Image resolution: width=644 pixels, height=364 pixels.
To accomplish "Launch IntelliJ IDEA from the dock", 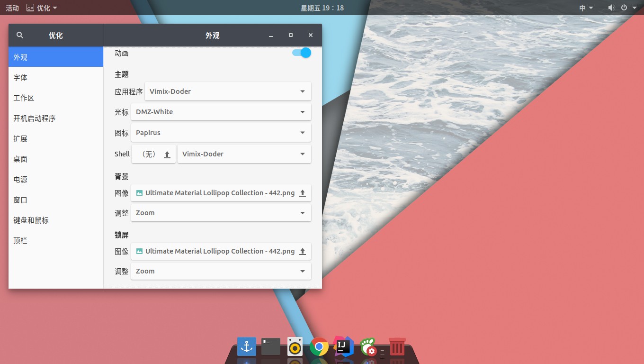I will 343,346.
